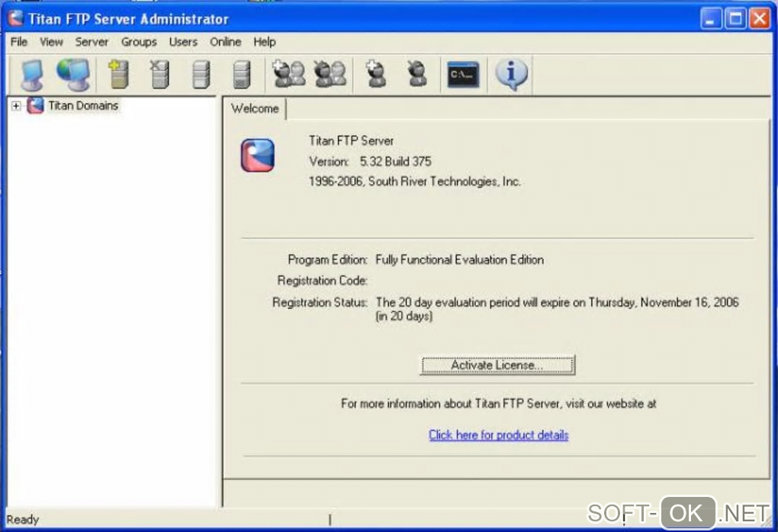Click the Titan FTP Server logo in Welcome panel
The height and width of the screenshot is (532, 778).
(258, 155)
